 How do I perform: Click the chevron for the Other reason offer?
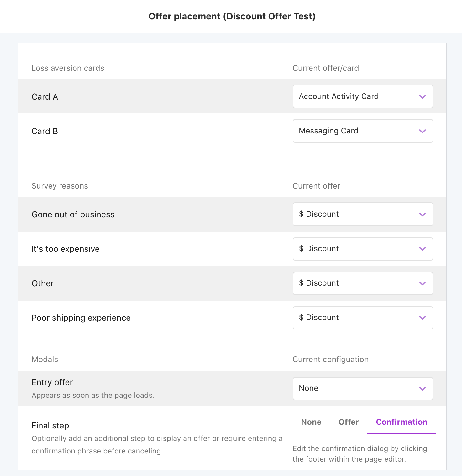(422, 283)
